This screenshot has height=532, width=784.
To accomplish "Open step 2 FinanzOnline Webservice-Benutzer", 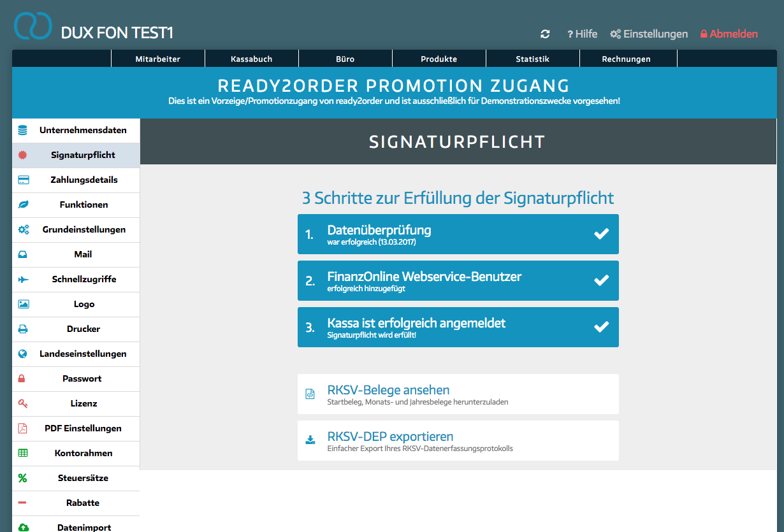I will [458, 281].
